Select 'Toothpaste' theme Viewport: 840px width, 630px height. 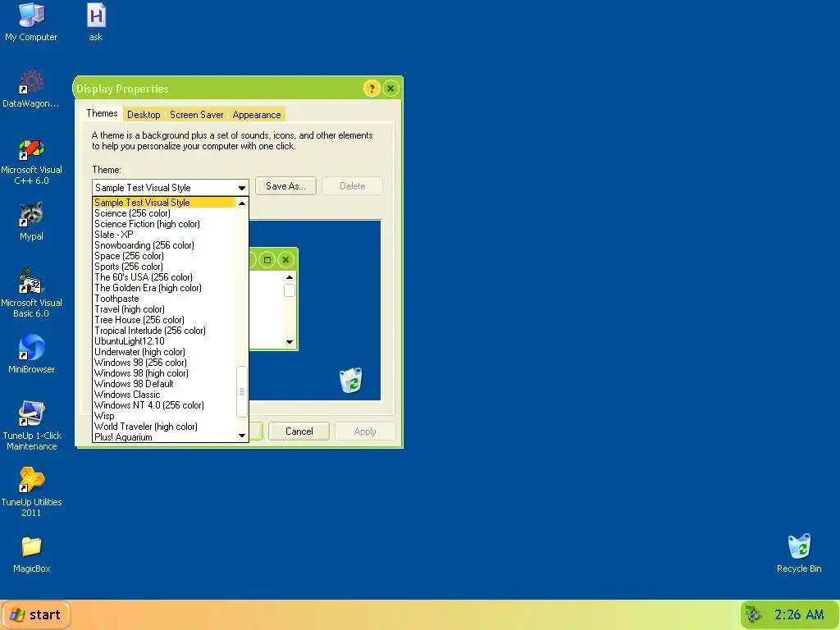pyautogui.click(x=164, y=299)
